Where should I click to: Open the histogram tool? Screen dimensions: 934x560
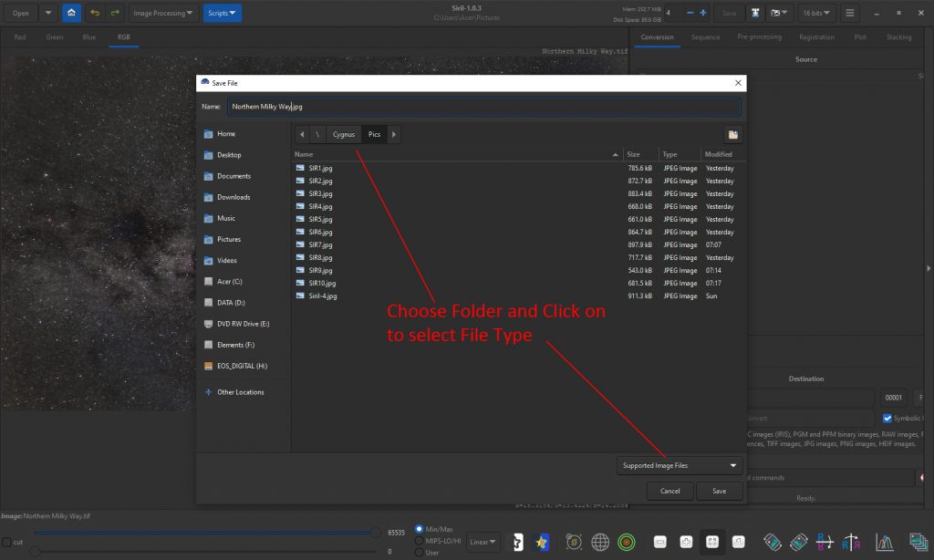point(885,542)
